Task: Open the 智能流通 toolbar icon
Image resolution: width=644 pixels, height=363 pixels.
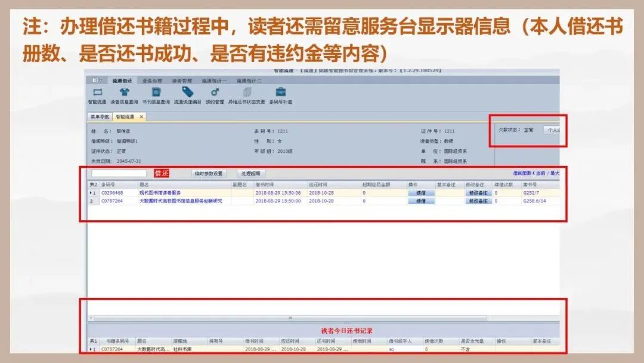Action: pyautogui.click(x=98, y=93)
